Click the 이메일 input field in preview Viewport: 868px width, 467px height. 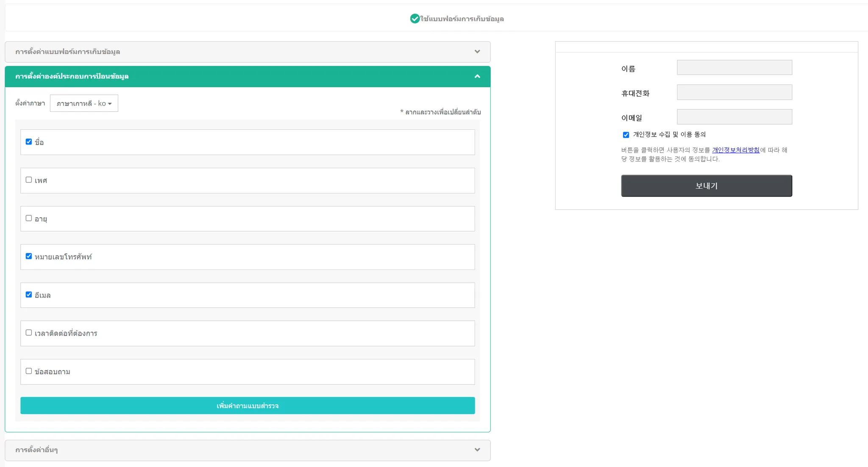[x=734, y=117]
